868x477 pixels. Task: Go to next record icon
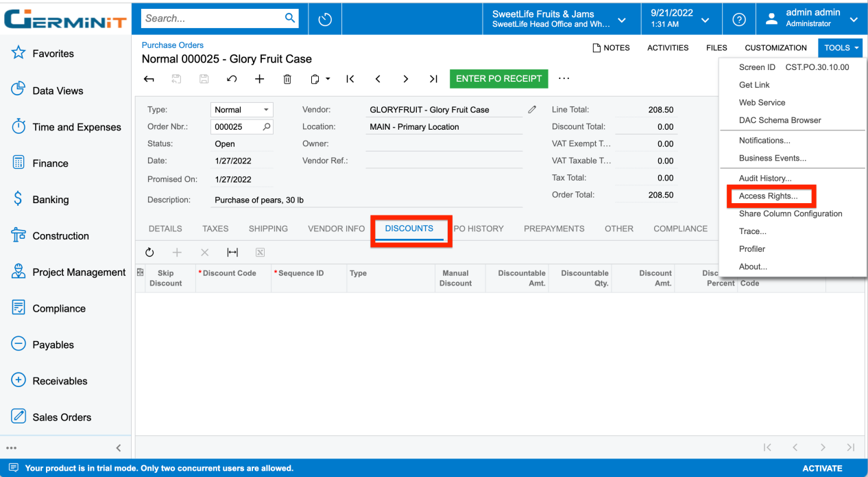tap(406, 79)
